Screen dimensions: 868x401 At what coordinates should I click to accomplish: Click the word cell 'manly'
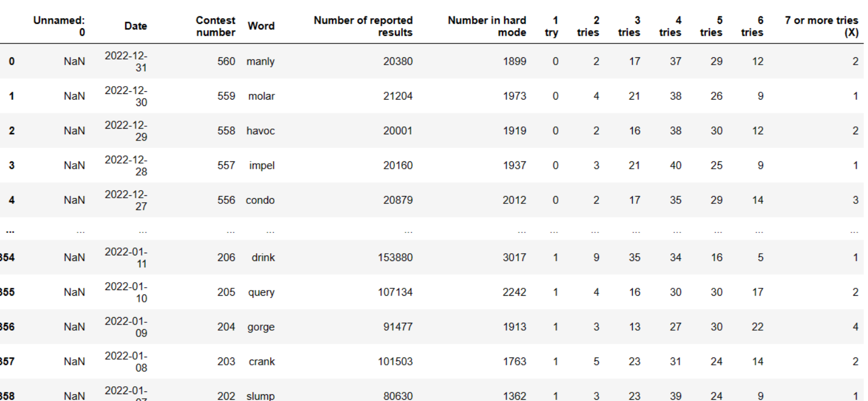tap(260, 61)
